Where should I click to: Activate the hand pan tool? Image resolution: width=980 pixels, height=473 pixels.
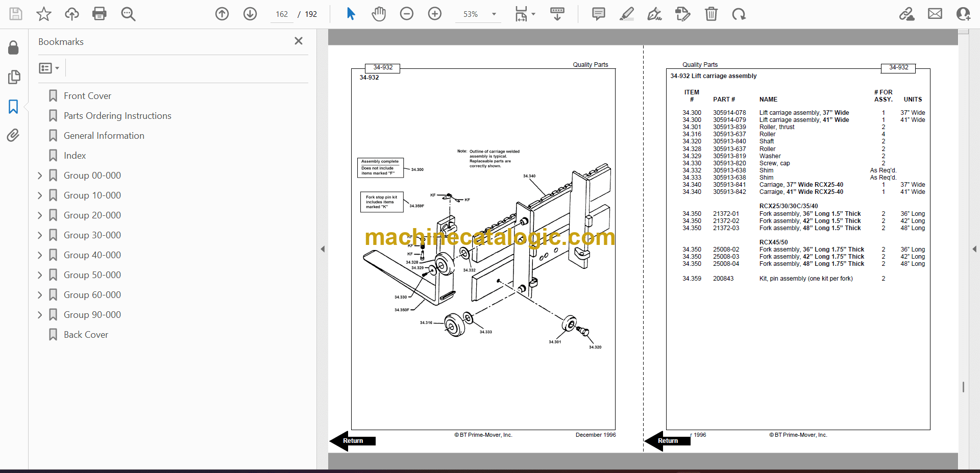tap(379, 14)
